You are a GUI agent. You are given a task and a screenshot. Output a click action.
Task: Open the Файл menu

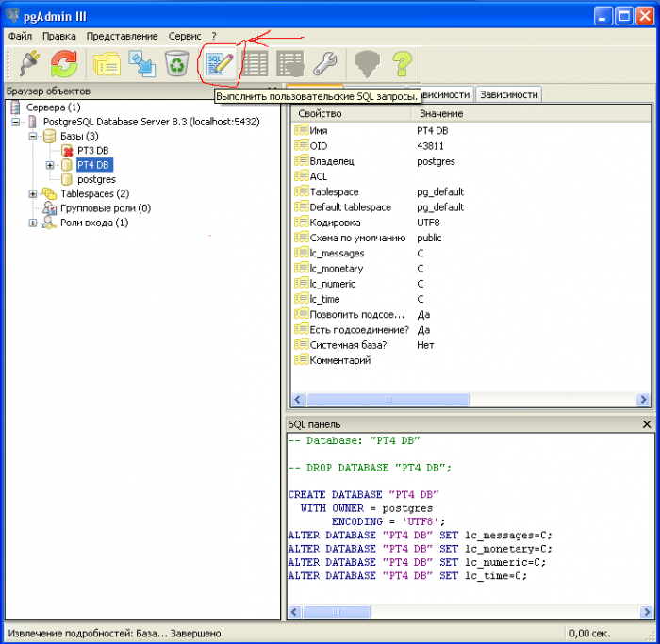click(x=20, y=36)
